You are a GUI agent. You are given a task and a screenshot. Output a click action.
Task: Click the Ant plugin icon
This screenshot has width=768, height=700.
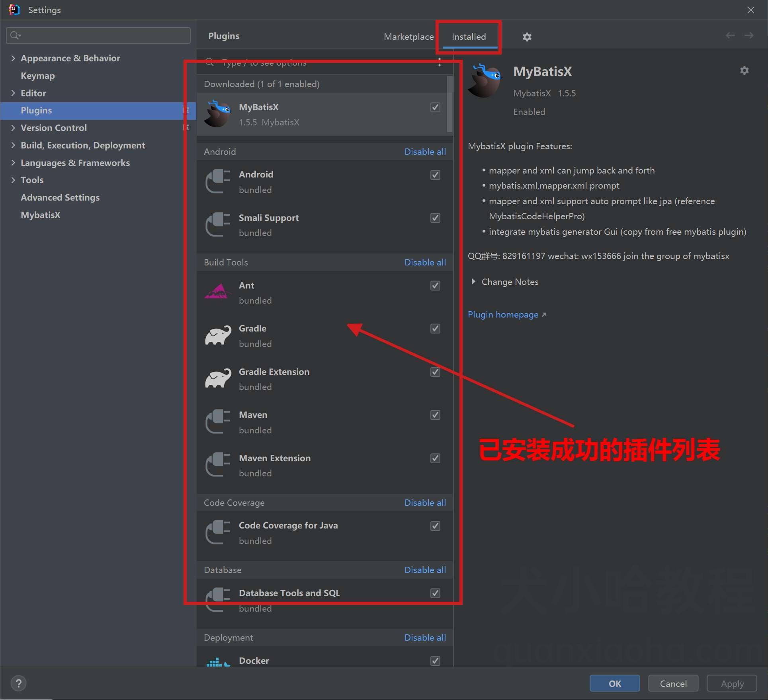pyautogui.click(x=217, y=292)
